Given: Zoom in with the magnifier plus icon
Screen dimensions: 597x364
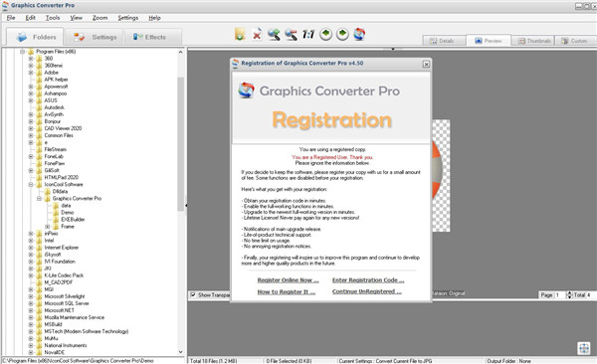Looking at the screenshot, I should (x=274, y=34).
